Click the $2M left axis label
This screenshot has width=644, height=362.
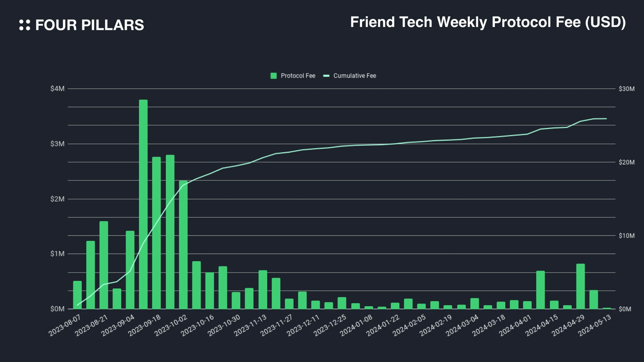[x=57, y=199]
